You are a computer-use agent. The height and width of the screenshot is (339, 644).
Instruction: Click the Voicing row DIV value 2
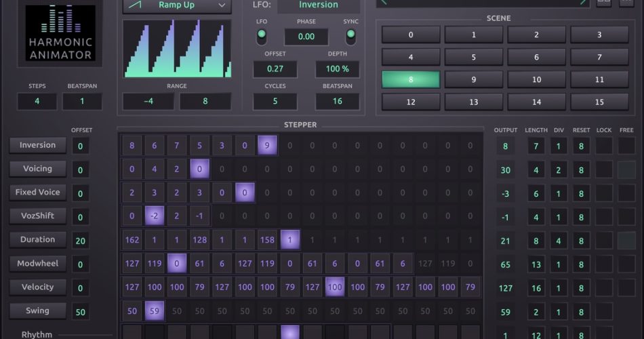559,169
